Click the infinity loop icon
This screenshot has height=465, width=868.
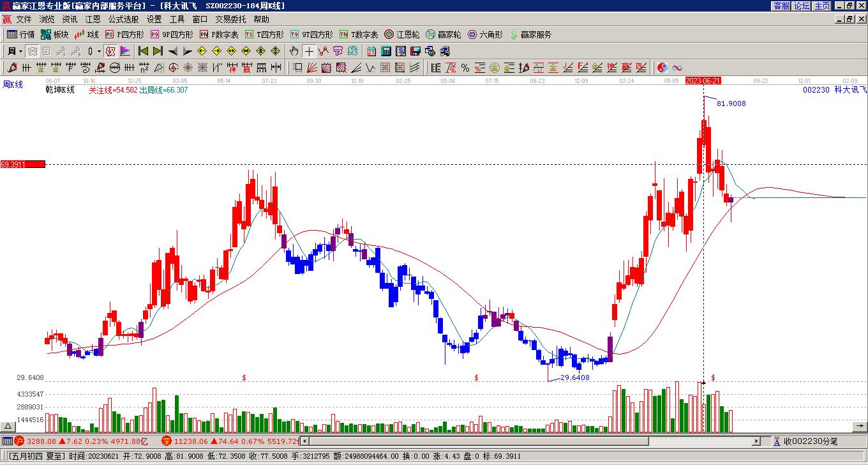tap(677, 68)
